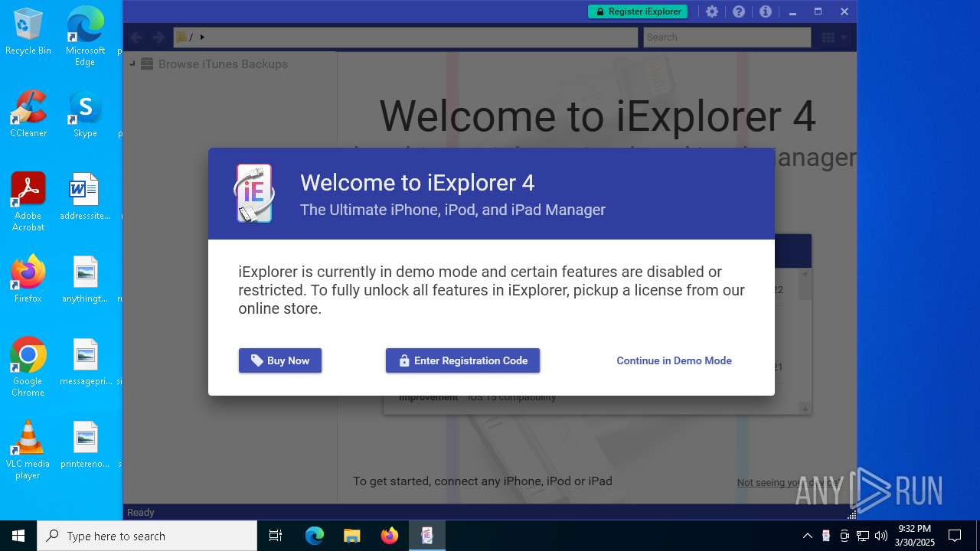Close the iExplorer window
The width and height of the screenshot is (980, 551).
point(844,11)
